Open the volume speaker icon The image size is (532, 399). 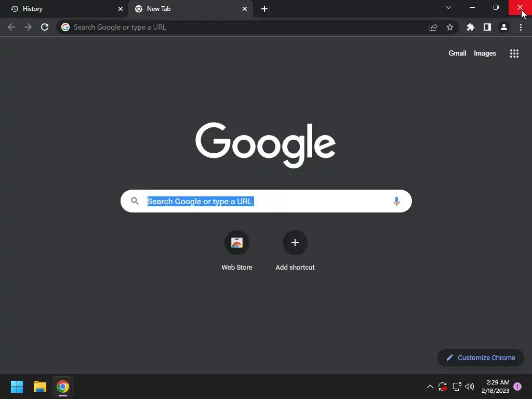(470, 387)
